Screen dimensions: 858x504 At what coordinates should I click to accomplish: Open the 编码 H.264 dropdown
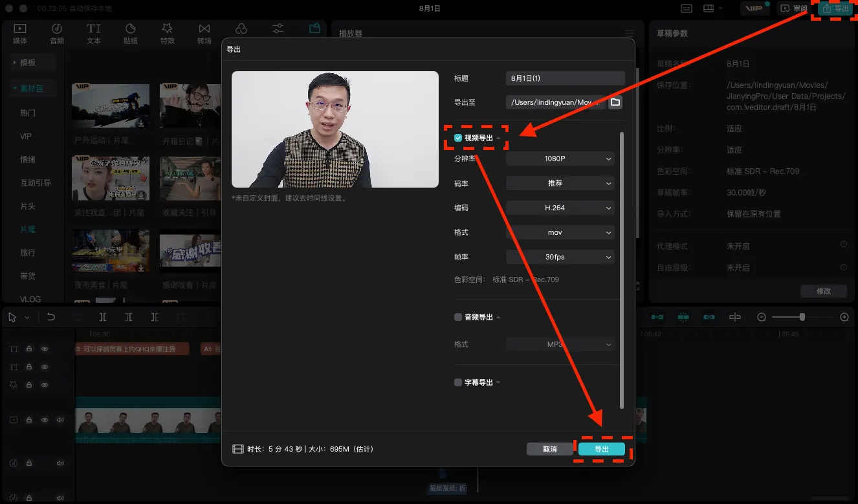click(x=560, y=208)
